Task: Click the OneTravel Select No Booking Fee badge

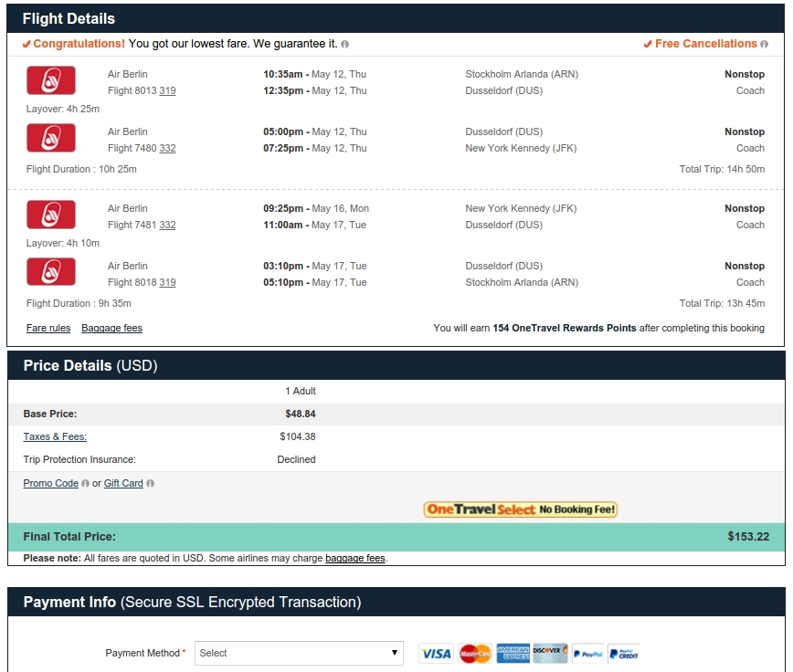Action: 521,509
